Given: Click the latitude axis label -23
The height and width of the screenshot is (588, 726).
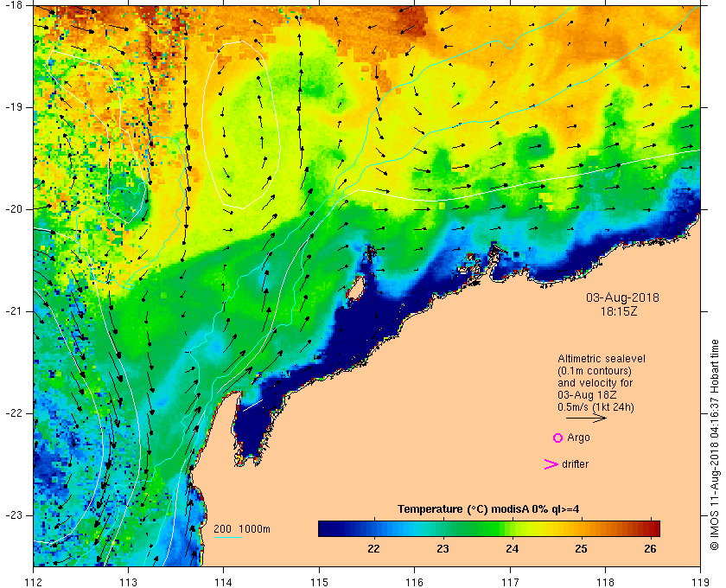Looking at the screenshot, I should [x=14, y=514].
